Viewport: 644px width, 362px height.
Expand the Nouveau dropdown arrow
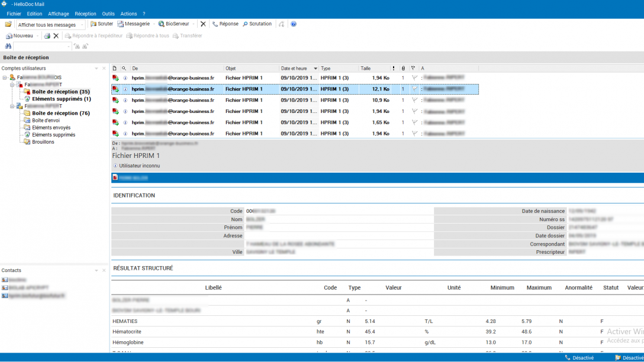[38, 36]
